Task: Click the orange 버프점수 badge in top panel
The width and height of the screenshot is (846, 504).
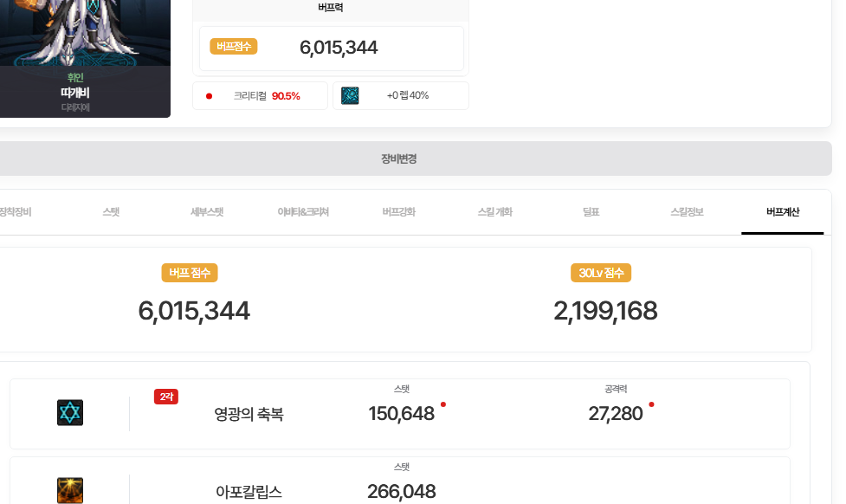Action: click(234, 47)
